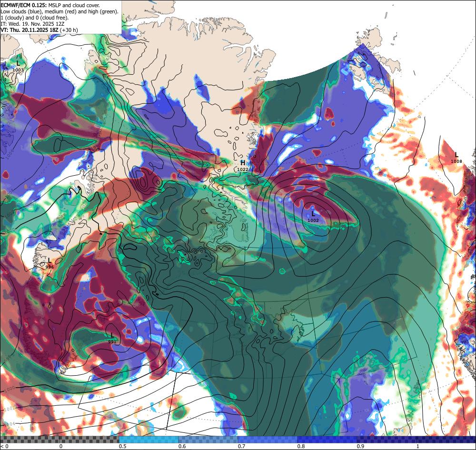Select the 0.6–0.7 colour bar segment

(x=208, y=440)
